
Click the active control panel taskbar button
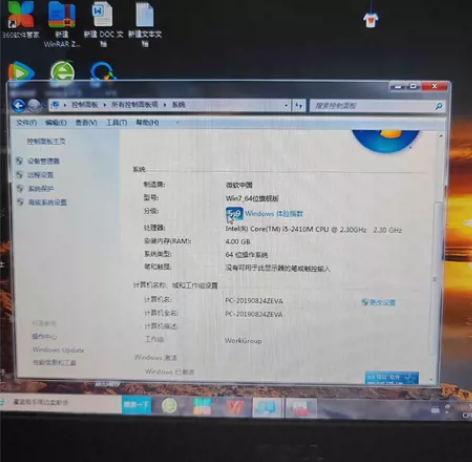point(267,407)
